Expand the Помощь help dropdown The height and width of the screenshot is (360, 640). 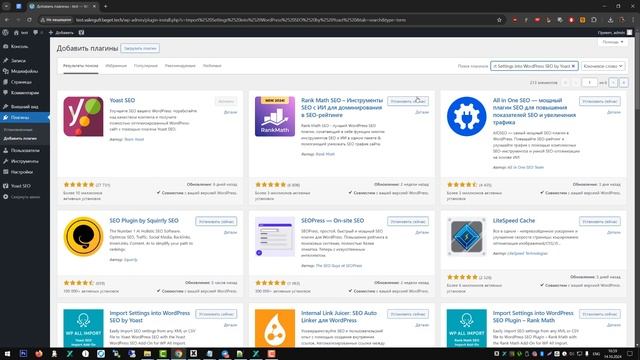(613, 42)
